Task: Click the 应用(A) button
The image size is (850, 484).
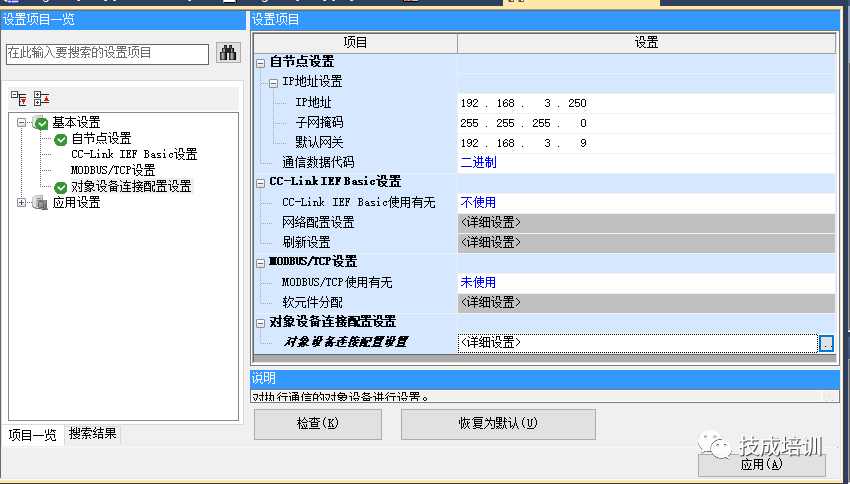Action: (762, 464)
